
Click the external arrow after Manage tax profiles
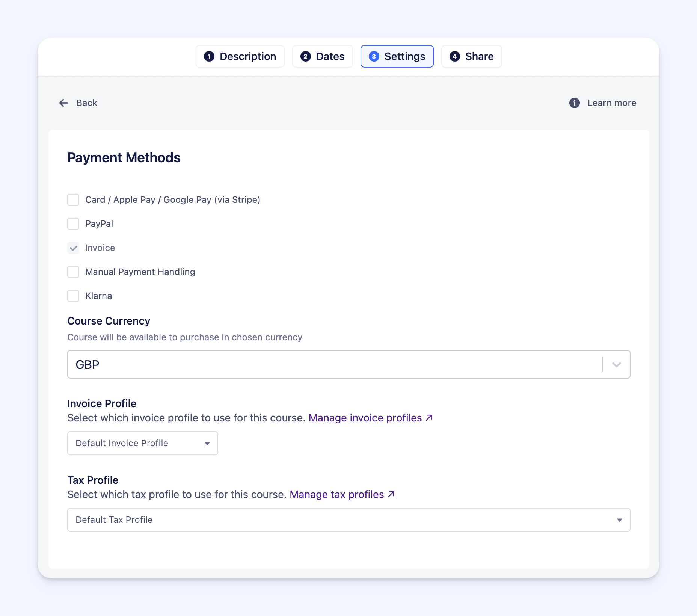391,494
